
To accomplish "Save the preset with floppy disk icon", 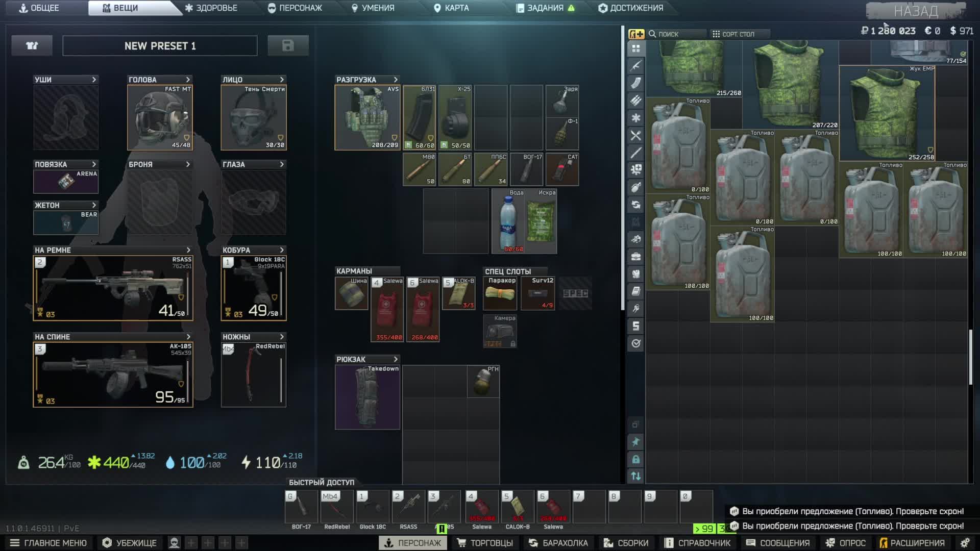I will [288, 46].
